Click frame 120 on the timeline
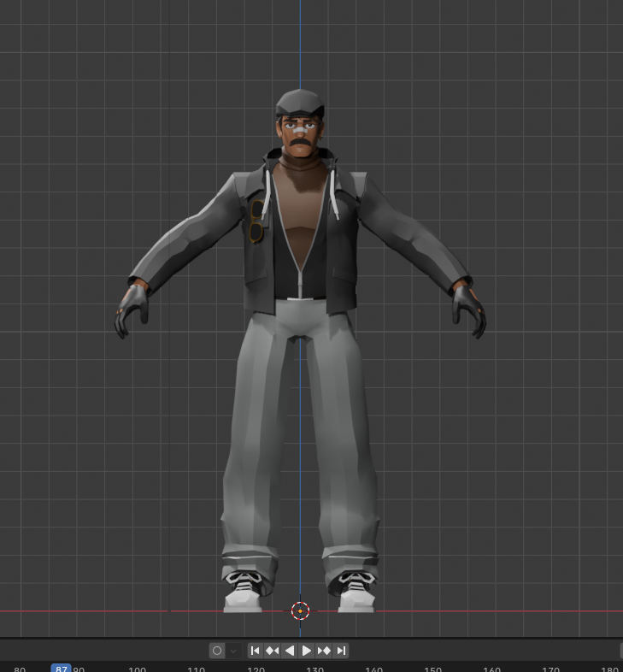 [256, 669]
